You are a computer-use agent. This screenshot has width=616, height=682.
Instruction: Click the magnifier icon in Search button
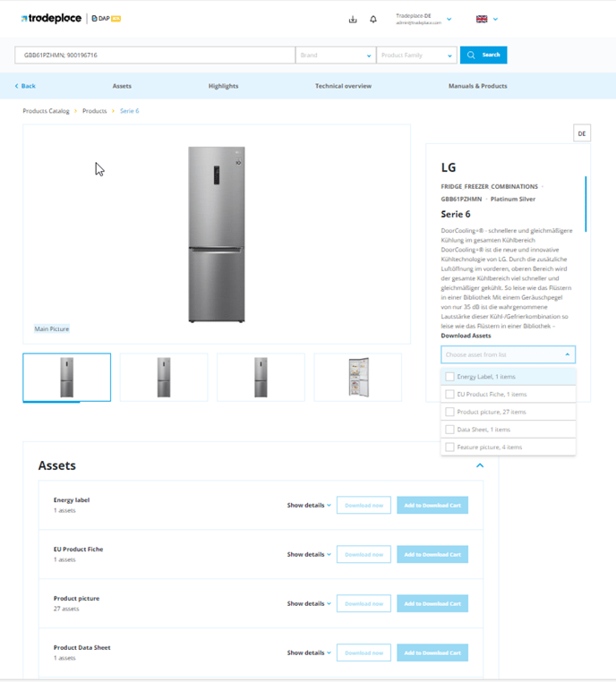coord(471,55)
